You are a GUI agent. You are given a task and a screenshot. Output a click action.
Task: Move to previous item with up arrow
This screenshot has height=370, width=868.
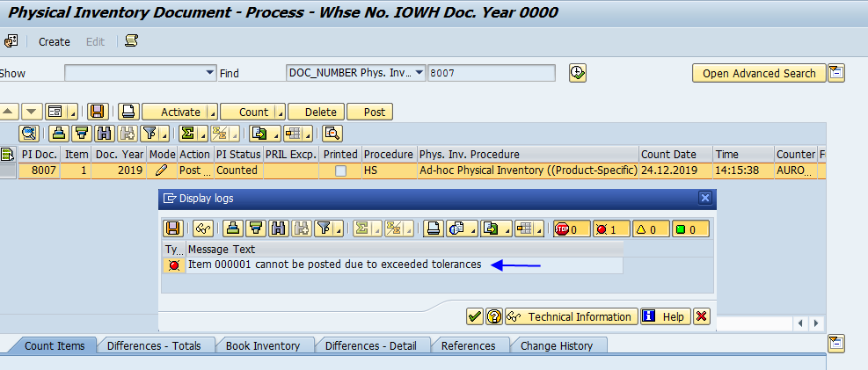(8, 112)
